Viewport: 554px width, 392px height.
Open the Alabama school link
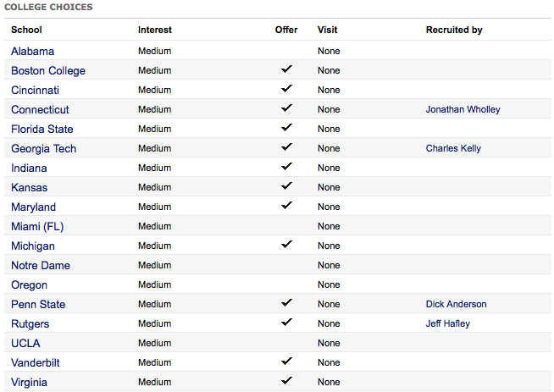(x=32, y=51)
